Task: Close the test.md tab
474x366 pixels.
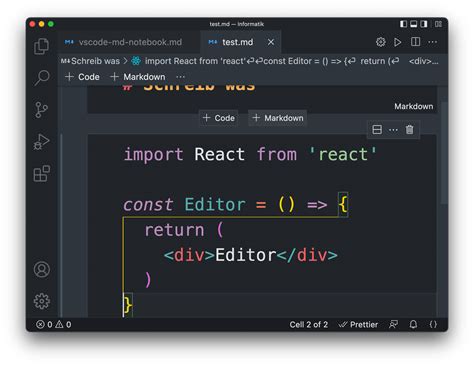Action: coord(271,42)
